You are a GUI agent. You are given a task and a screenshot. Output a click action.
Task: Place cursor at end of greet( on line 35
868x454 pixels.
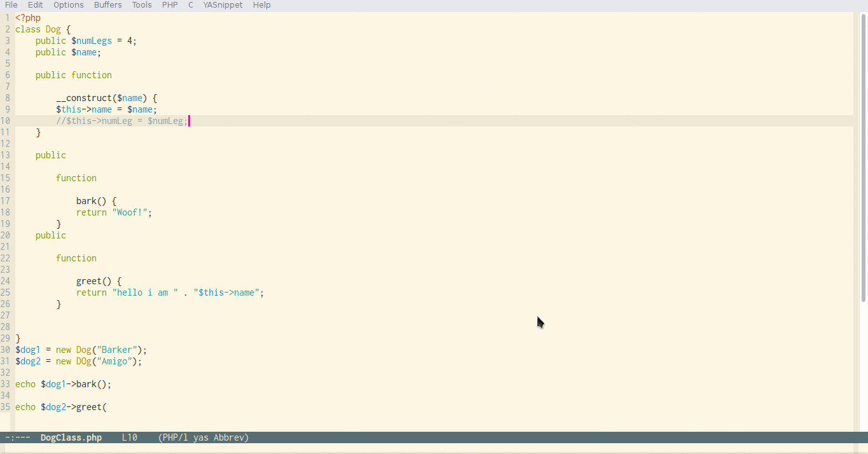[x=107, y=407]
